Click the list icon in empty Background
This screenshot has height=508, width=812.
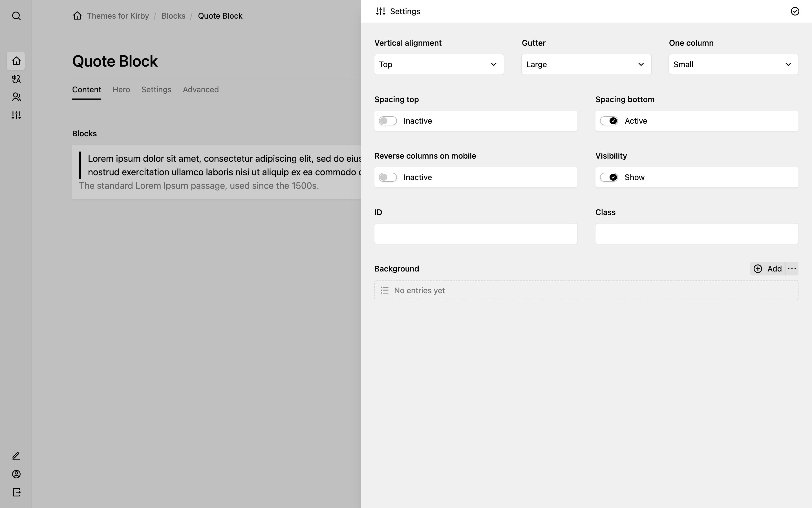point(385,290)
